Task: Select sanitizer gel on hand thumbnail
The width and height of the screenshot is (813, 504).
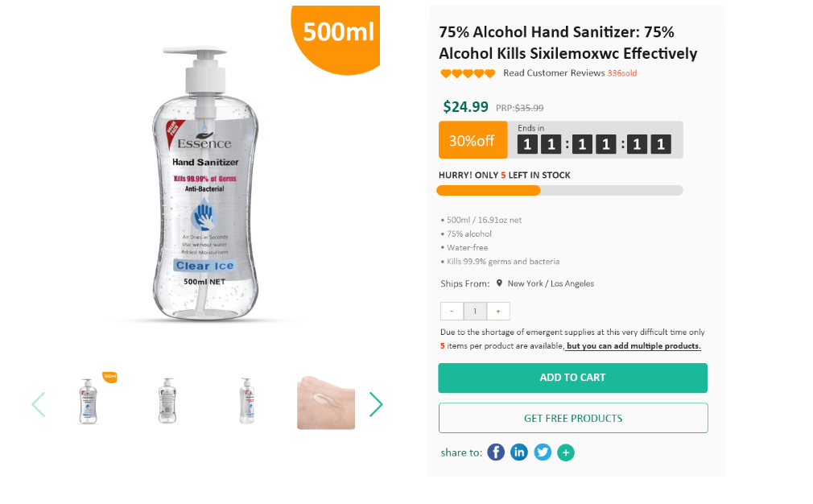Action: (326, 402)
